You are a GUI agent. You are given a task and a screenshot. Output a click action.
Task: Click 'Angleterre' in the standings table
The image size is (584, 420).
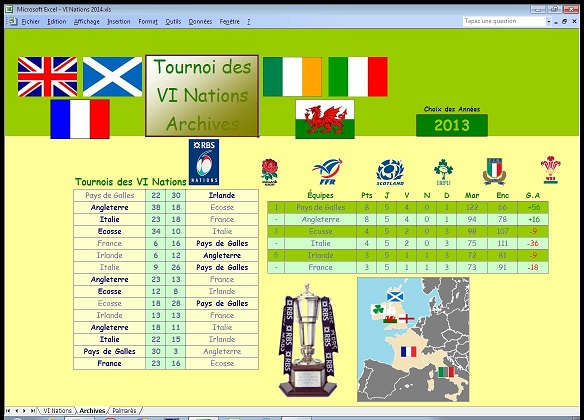(x=321, y=219)
